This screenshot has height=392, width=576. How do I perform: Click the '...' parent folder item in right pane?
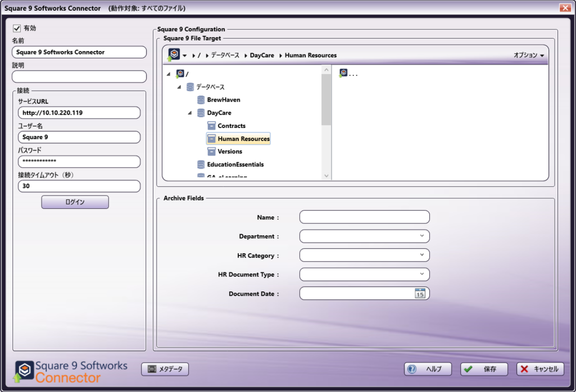(348, 74)
